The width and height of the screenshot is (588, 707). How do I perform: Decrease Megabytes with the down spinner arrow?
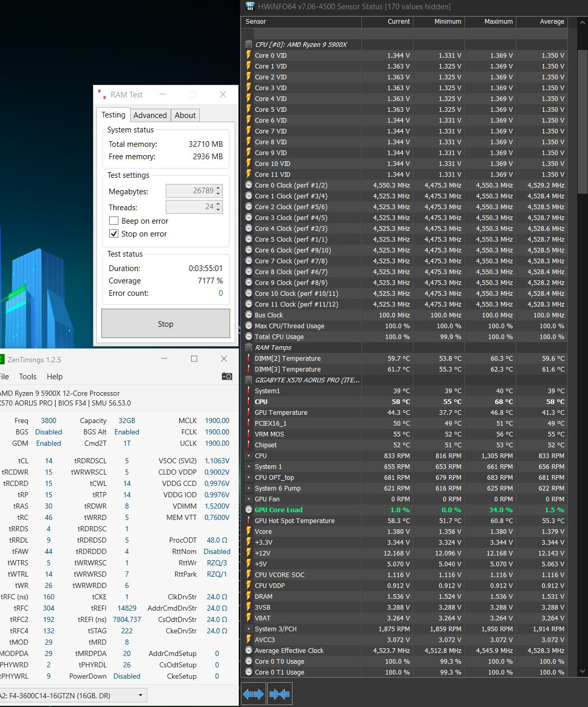click(x=218, y=194)
